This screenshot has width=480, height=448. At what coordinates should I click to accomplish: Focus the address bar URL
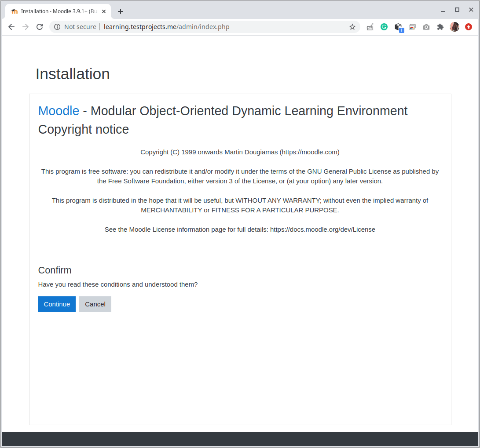point(167,27)
